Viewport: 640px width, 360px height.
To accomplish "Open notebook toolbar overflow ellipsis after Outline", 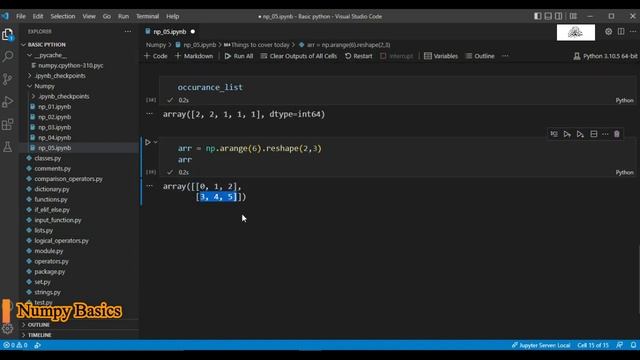I will pos(505,56).
